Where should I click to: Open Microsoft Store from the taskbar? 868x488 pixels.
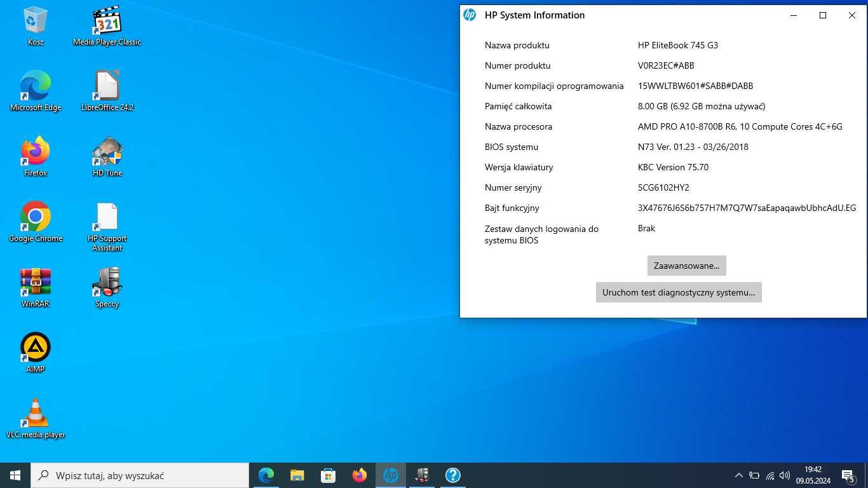(328, 475)
